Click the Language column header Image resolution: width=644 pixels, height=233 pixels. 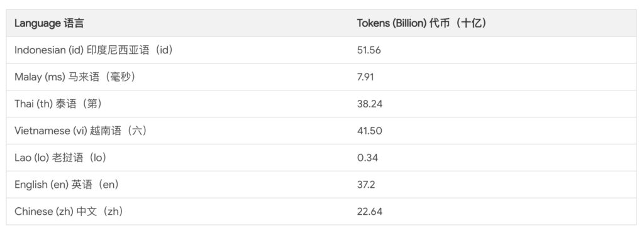49,23
